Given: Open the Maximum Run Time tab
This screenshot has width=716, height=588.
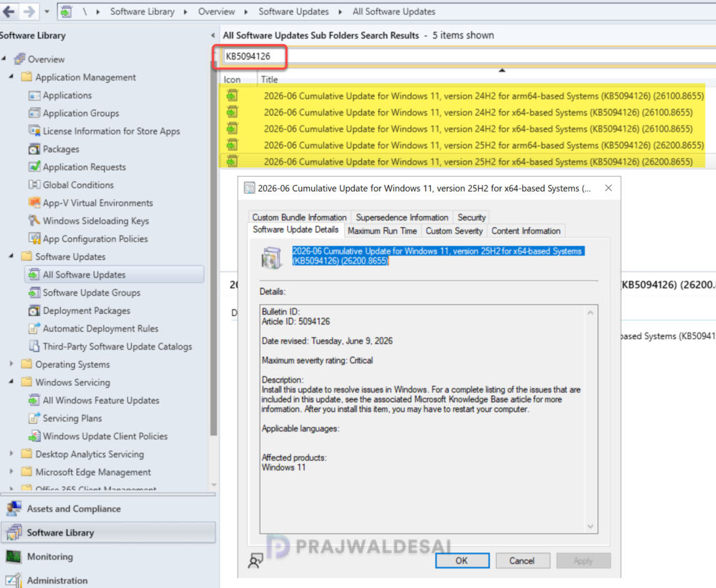Looking at the screenshot, I should coord(382,231).
